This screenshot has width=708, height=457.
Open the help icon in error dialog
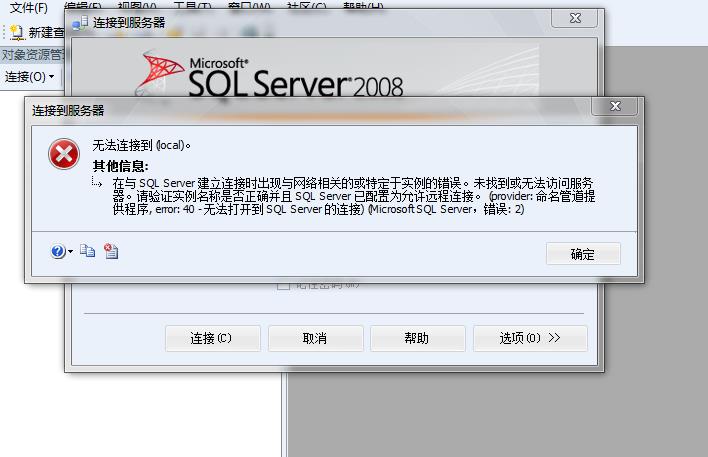tap(58, 251)
